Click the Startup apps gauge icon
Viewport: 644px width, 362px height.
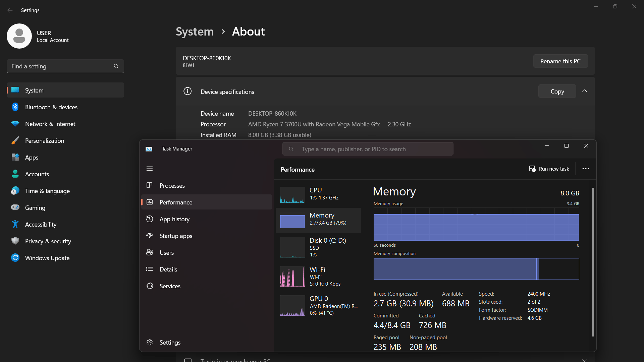tap(150, 235)
